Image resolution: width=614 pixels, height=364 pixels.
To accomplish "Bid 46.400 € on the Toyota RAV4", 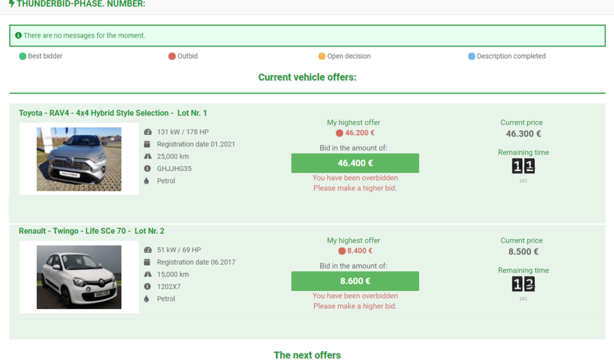I will pyautogui.click(x=355, y=163).
